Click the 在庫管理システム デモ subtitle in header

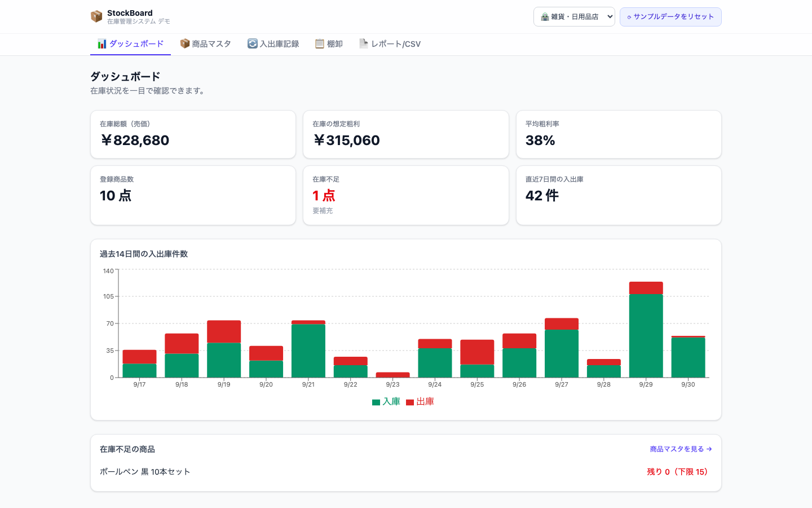139,21
